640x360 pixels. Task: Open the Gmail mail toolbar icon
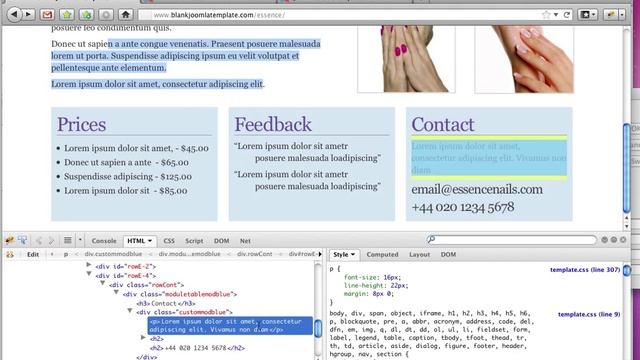coord(47,15)
